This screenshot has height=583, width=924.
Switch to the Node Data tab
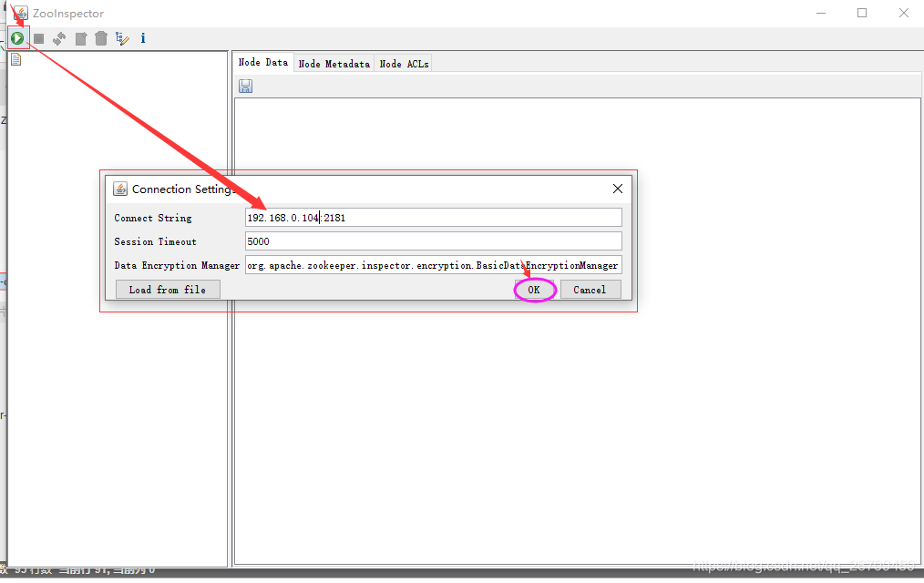(262, 63)
